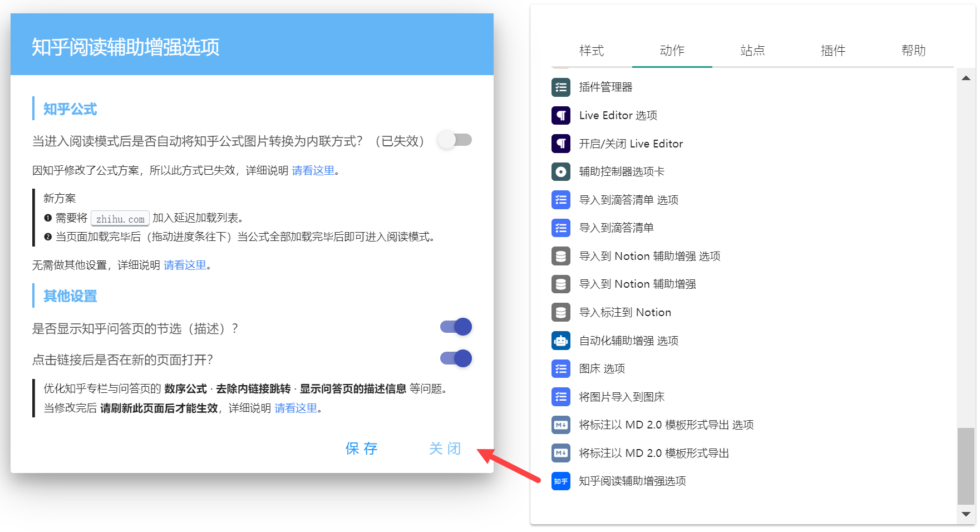980x532 pixels.
Task: Open the 请看这里 explanation link
Action: pos(313,171)
